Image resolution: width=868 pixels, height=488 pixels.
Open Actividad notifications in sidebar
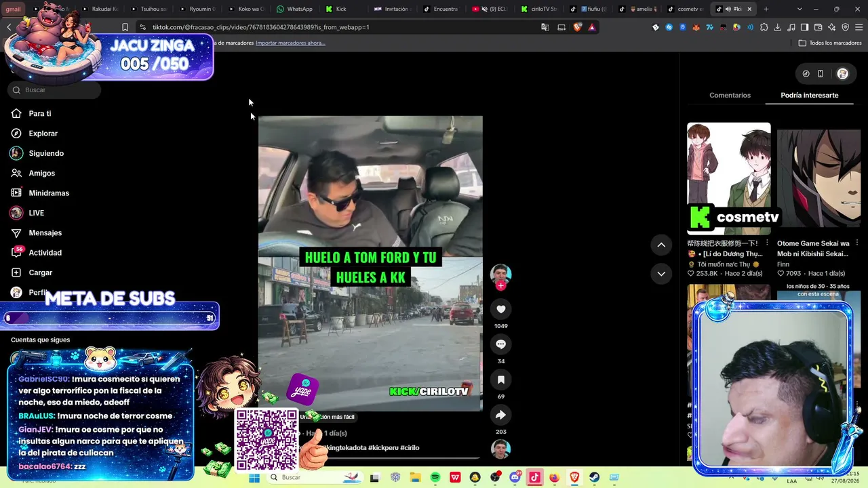(x=45, y=253)
